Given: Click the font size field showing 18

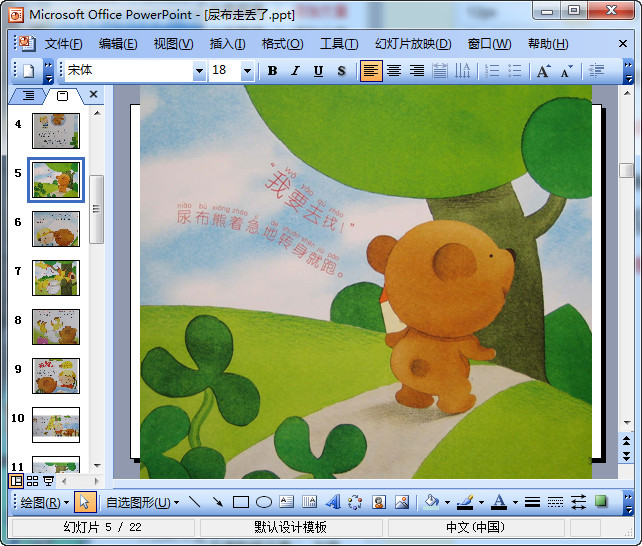Looking at the screenshot, I should (225, 70).
